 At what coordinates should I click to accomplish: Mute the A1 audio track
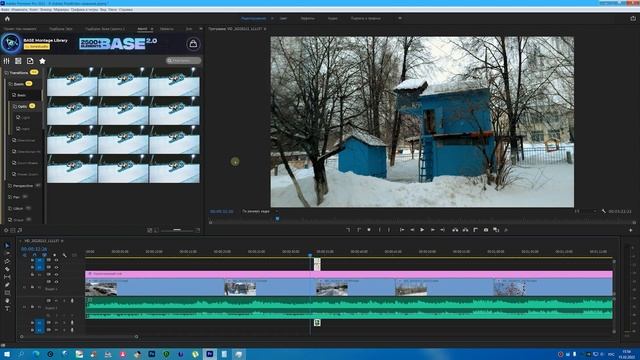tap(56, 301)
